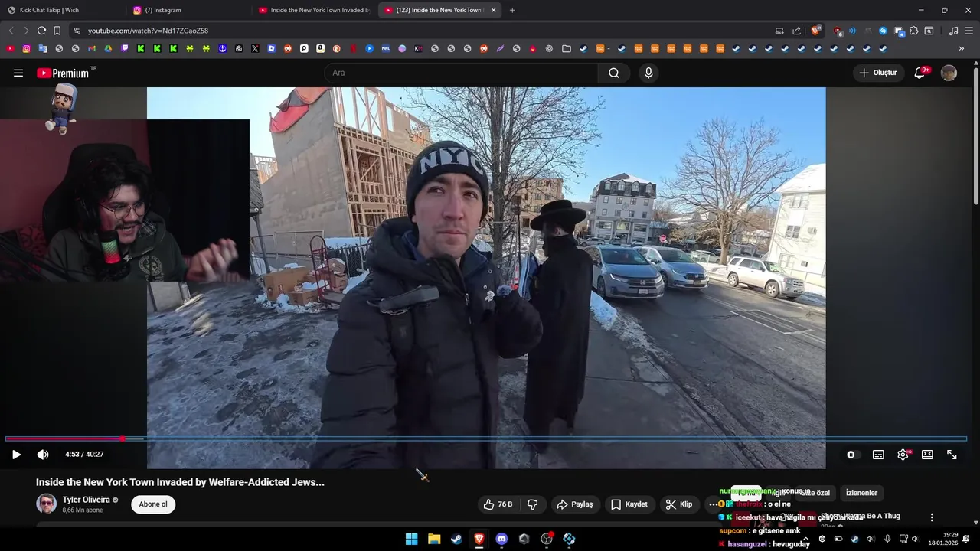Open the Instagram bookmark
The height and width of the screenshot is (551, 980).
(26, 48)
